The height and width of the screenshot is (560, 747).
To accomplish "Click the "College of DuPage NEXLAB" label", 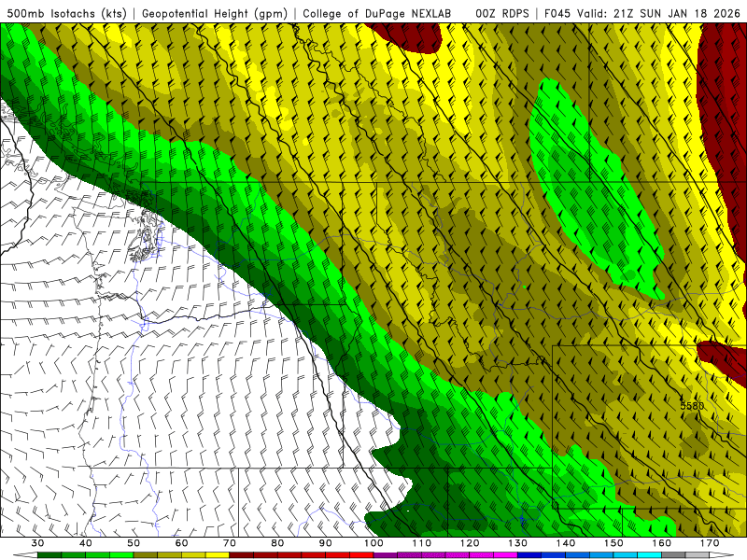I will [x=376, y=14].
